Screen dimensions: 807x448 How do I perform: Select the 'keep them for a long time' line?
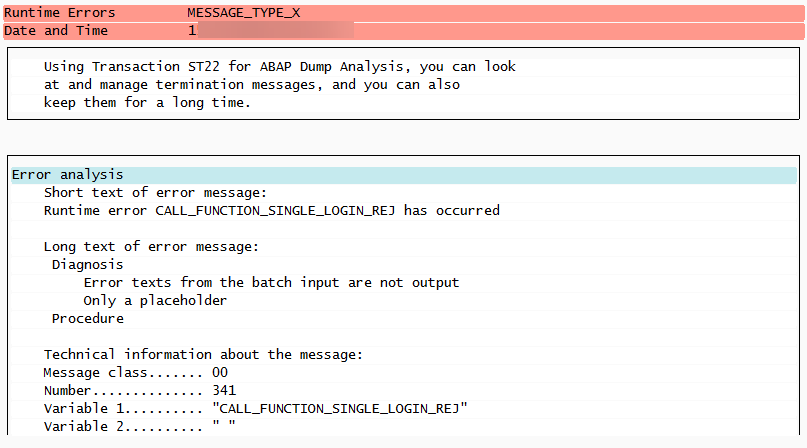[x=147, y=103]
